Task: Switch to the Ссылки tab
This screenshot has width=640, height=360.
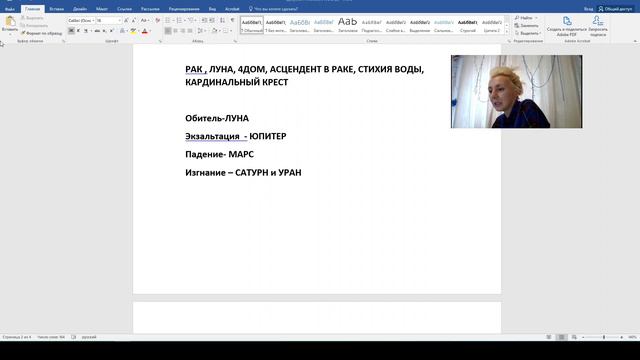Action: point(124,9)
